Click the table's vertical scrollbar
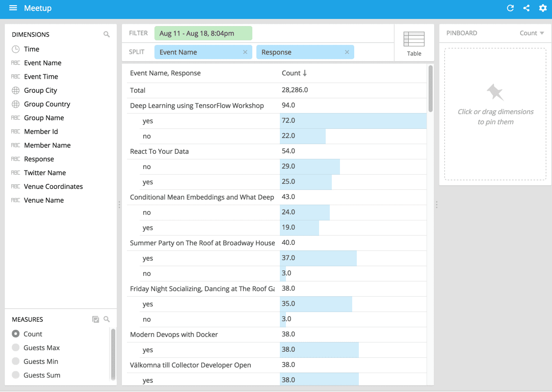 point(431,89)
